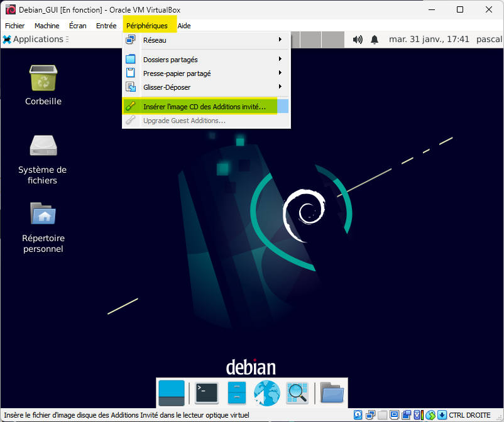Click the display monitor icon in status bar
504x422 pixels.
[394, 415]
